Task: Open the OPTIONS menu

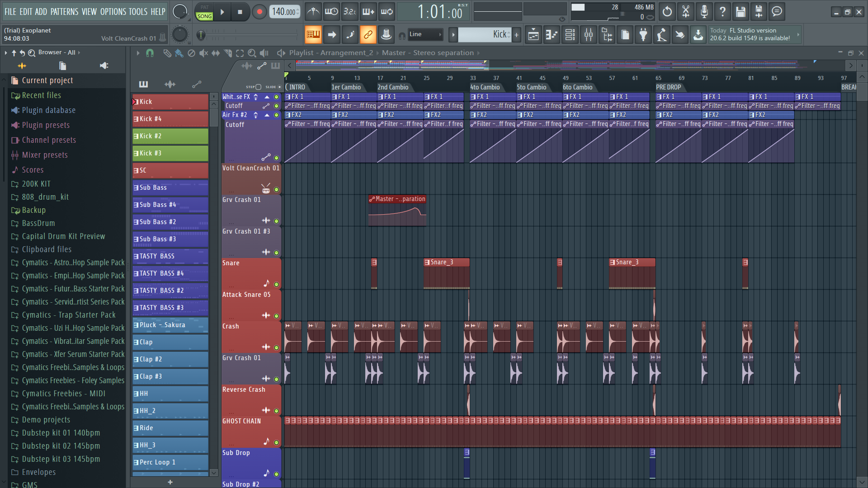Action: point(113,12)
